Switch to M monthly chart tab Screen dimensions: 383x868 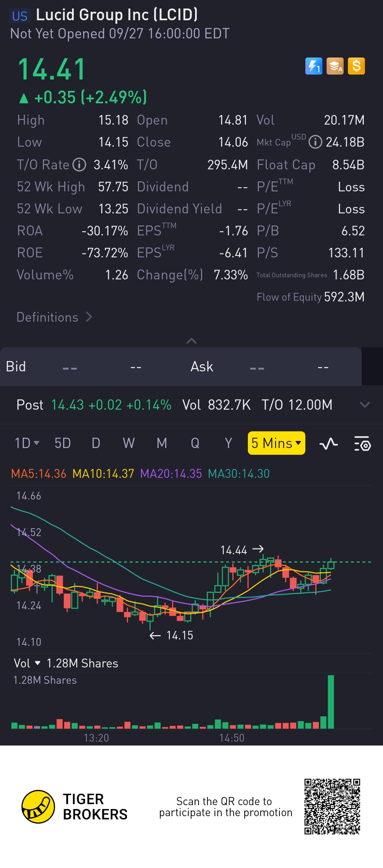coord(162,443)
